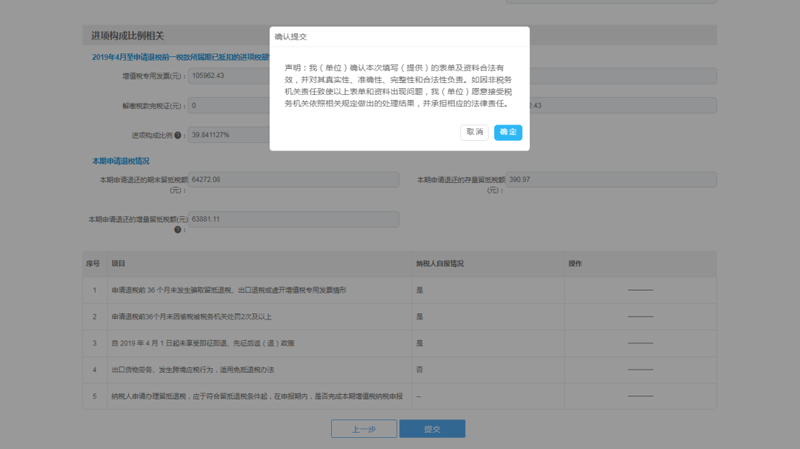Image resolution: width=800 pixels, height=449 pixels.
Task: Click the 取消 button in the confirm dialog
Action: 474,132
